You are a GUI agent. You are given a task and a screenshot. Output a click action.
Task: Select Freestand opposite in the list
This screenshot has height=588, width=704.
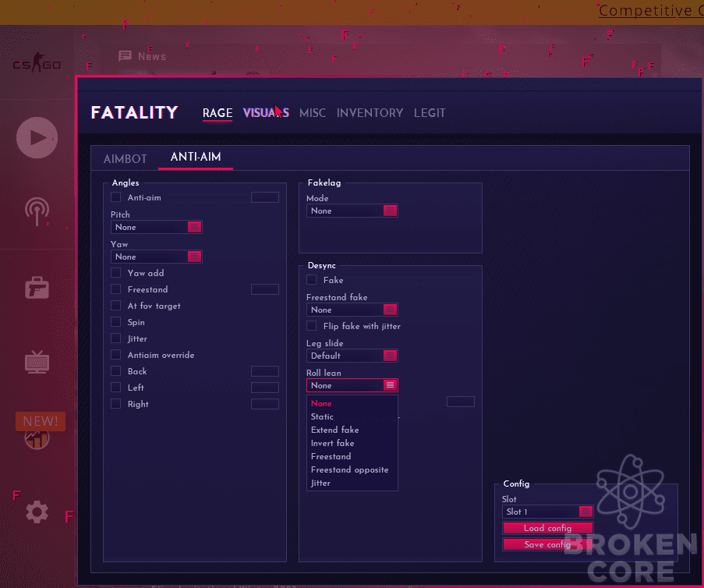coord(350,470)
